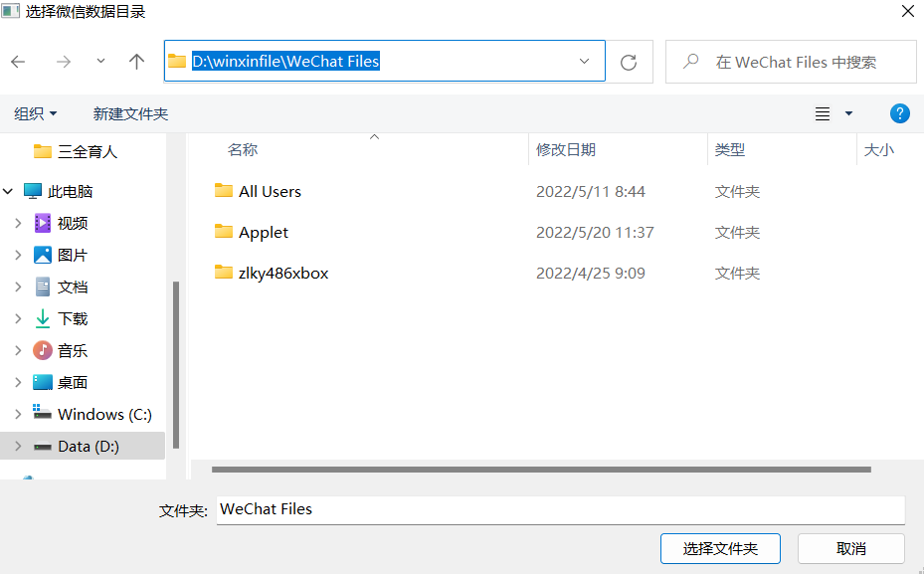Expand the 文档 node
The width and height of the screenshot is (924, 574).
click(x=18, y=287)
